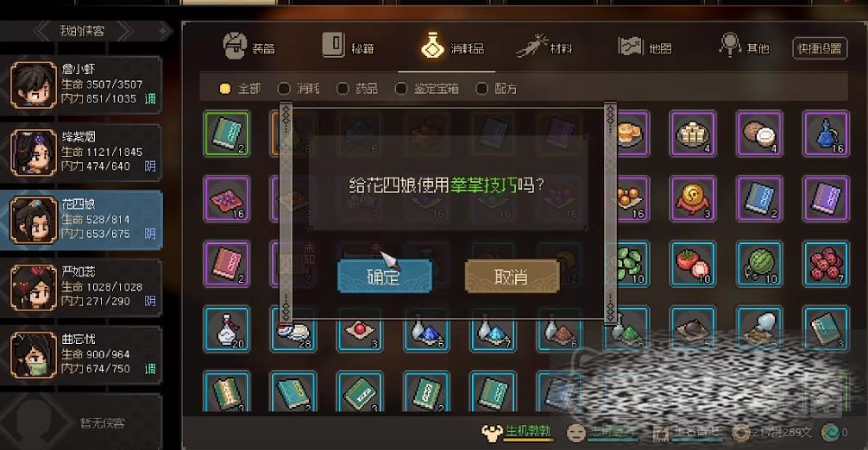Switch to the 装备 tab

[x=249, y=47]
